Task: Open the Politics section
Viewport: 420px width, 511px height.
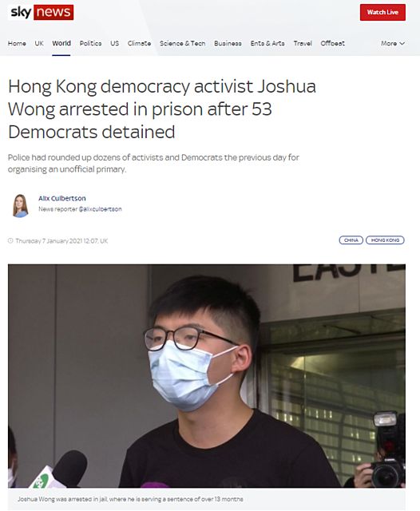Action: point(90,43)
